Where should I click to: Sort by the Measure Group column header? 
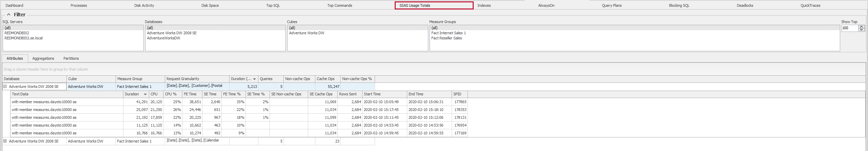point(140,79)
